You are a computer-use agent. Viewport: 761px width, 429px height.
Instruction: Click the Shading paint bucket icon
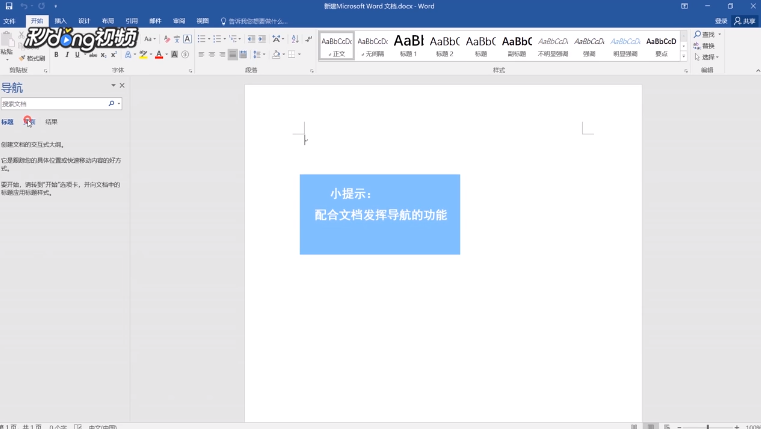276,55
